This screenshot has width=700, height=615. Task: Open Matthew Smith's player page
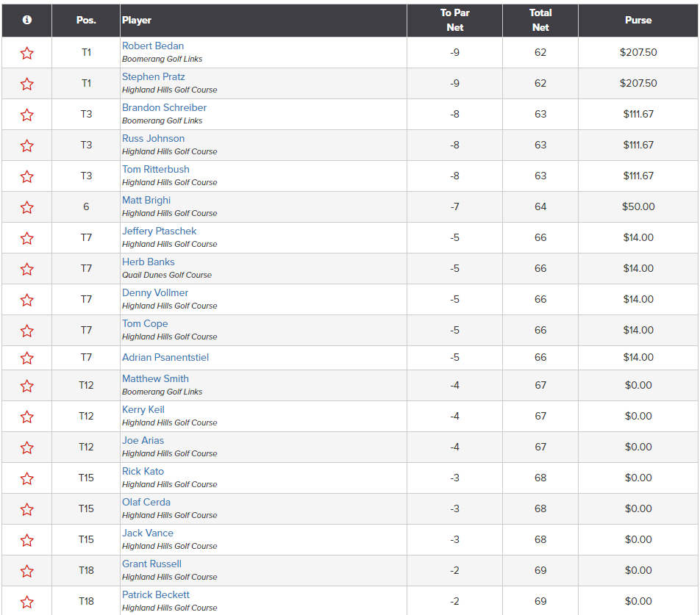coord(155,378)
